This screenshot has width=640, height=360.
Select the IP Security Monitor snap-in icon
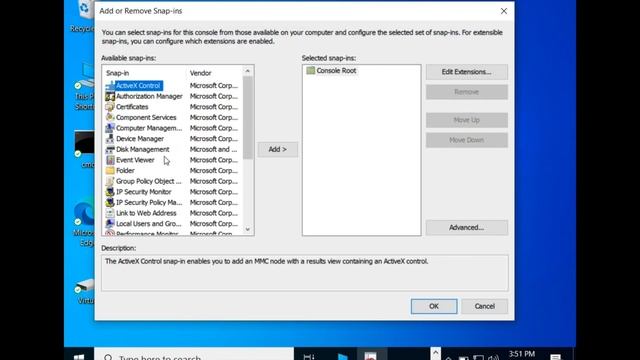coord(110,192)
